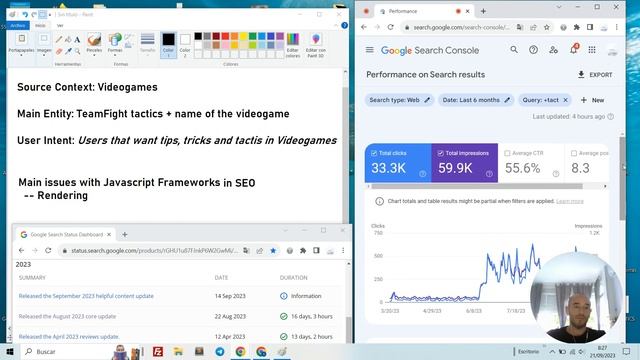Image resolution: width=640 pixels, height=360 pixels.
Task: Open Search Console help icon
Action: click(533, 50)
